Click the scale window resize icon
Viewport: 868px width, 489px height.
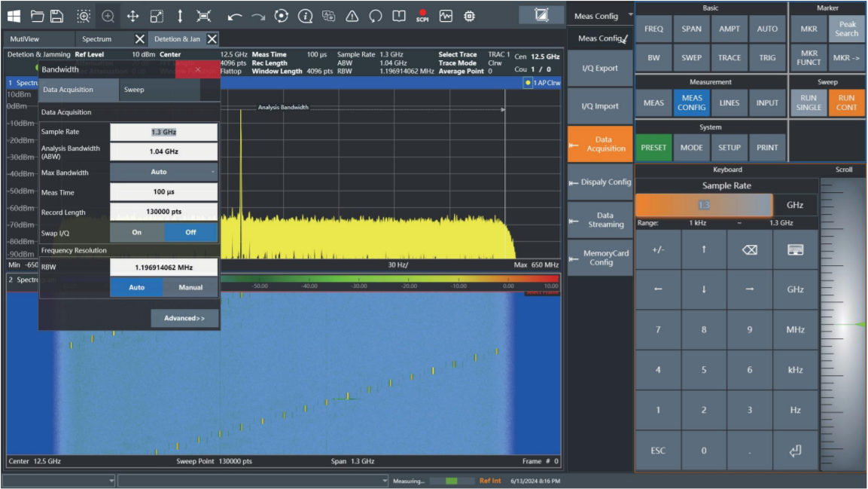pyautogui.click(x=157, y=16)
